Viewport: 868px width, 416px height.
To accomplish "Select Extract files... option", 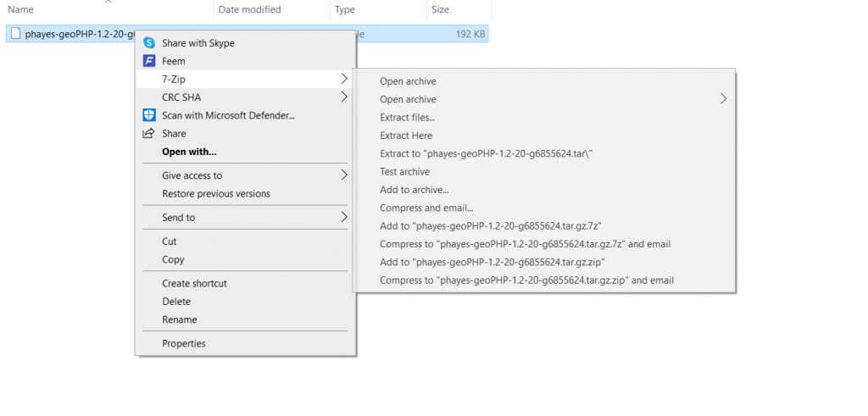I will click(x=408, y=117).
